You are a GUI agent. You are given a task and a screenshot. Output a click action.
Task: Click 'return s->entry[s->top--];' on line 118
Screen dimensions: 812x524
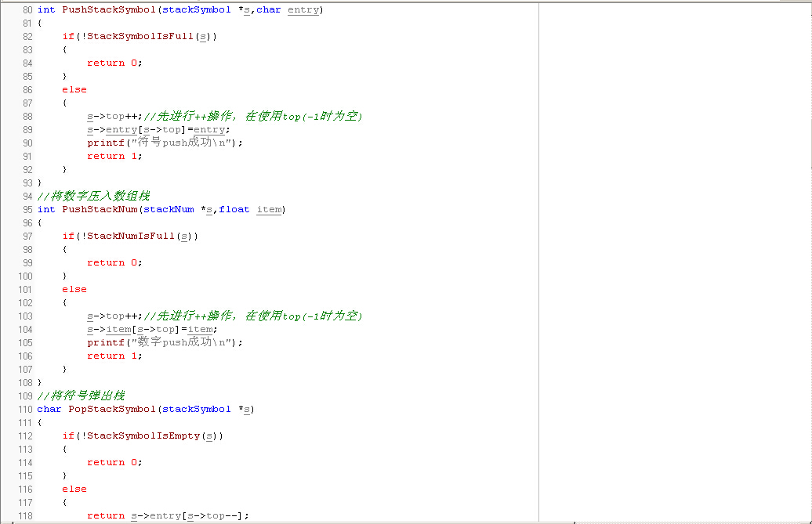coord(168,515)
